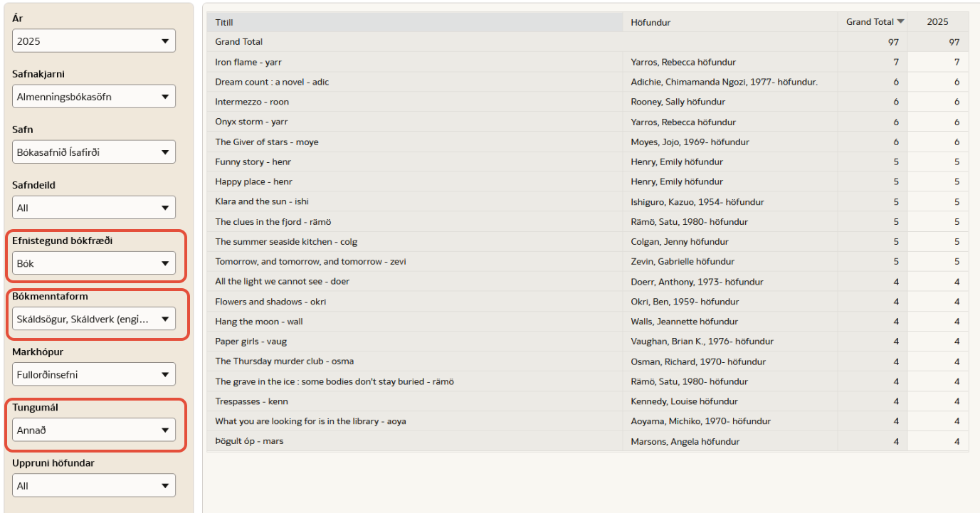Select the title 'Onyx storm - yarr'
980x513 pixels.
(x=251, y=122)
